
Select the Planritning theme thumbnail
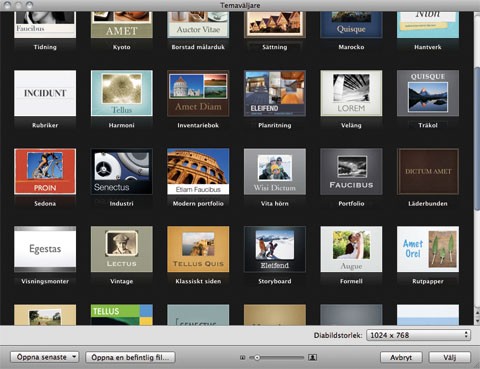pyautogui.click(x=275, y=93)
